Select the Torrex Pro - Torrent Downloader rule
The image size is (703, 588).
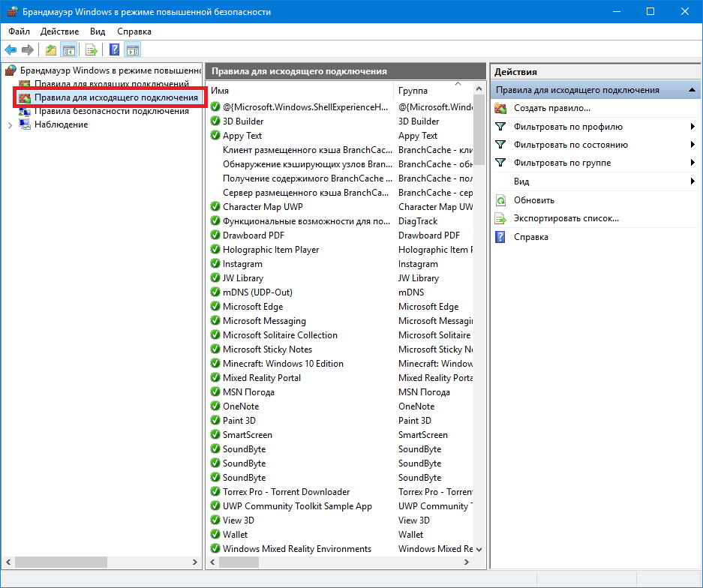(286, 492)
